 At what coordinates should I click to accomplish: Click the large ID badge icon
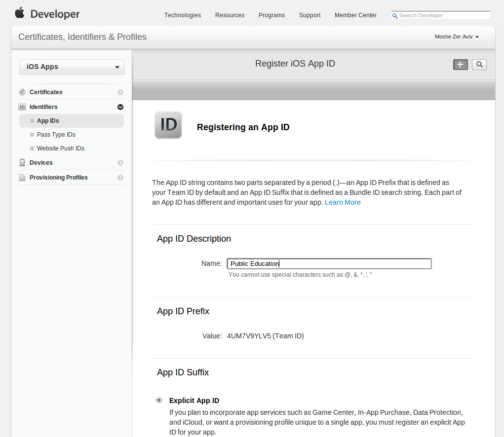(168, 125)
